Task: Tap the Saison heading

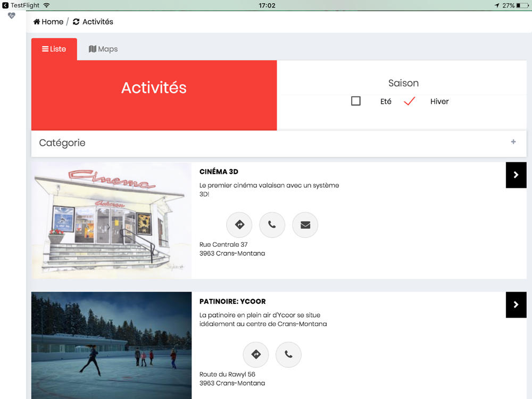Action: click(403, 83)
